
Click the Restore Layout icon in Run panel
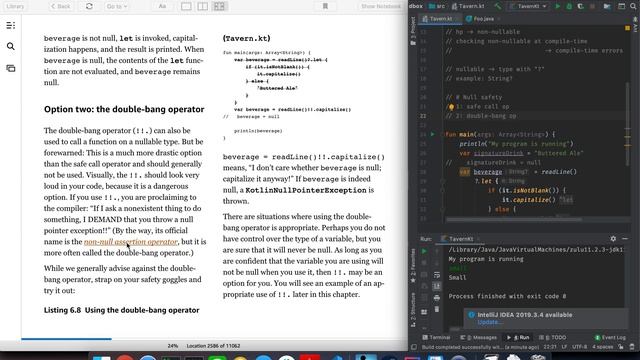coord(424,312)
